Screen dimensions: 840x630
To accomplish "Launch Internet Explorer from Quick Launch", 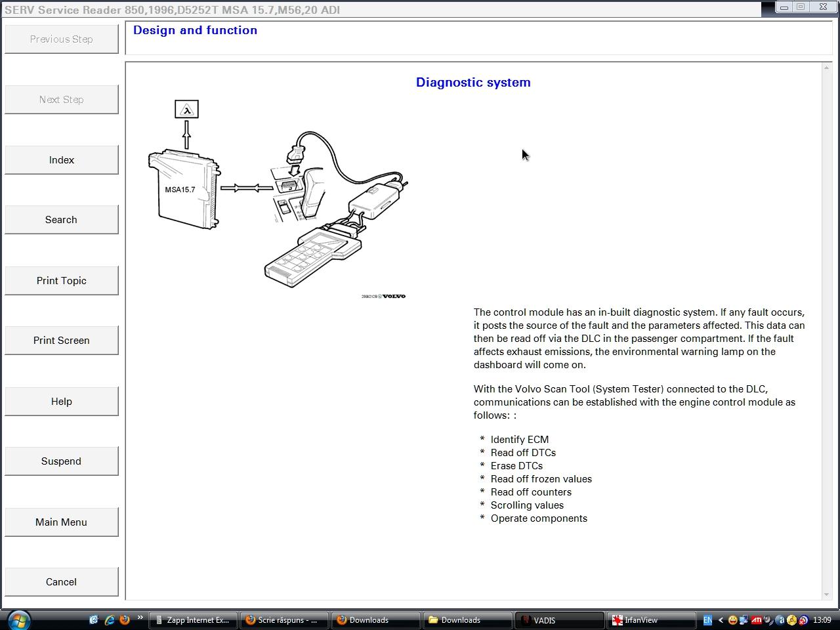I will (x=110, y=619).
